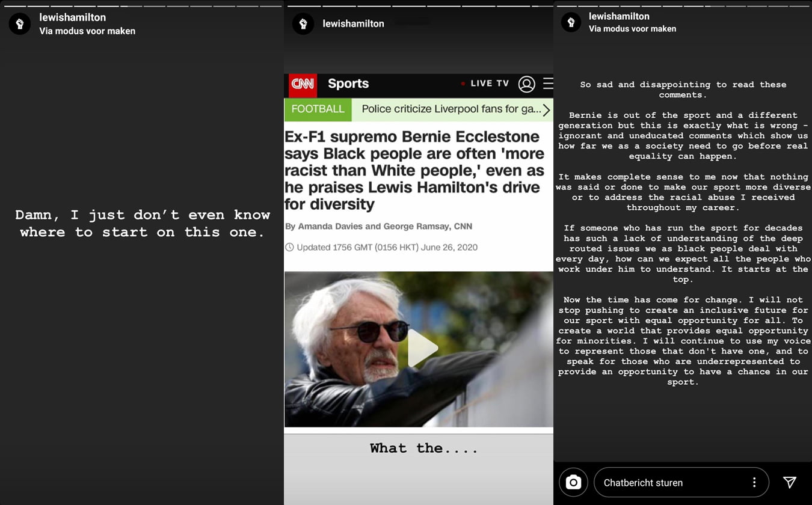Click right story progress bar

[683, 6]
